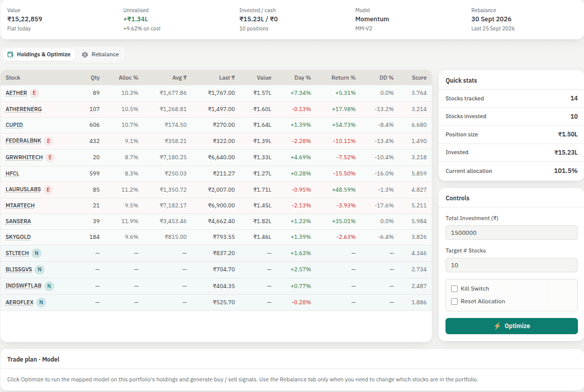This screenshot has height=392, width=584.
Task: Tick the Reset Allocation checkbox
Action: coord(455,302)
